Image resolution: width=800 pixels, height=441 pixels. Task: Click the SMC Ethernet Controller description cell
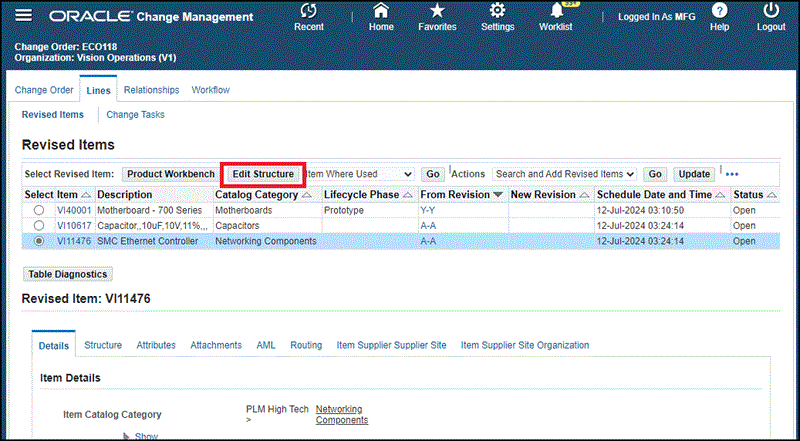[147, 241]
